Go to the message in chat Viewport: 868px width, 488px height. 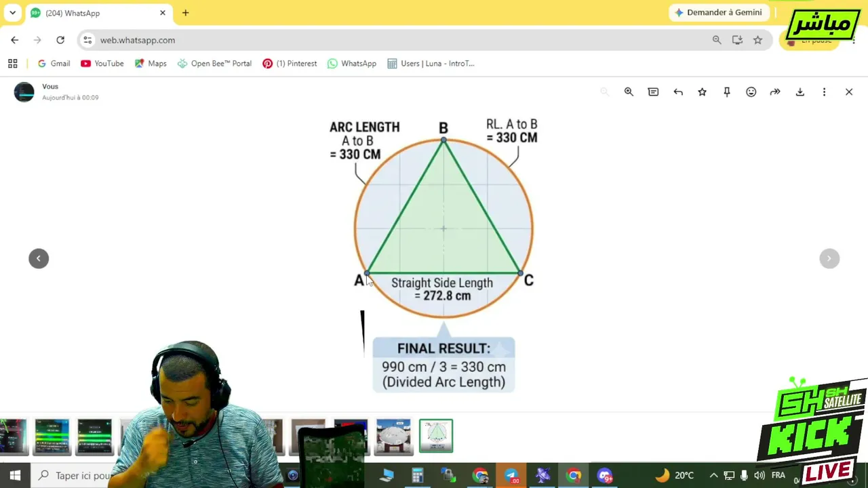(x=653, y=92)
